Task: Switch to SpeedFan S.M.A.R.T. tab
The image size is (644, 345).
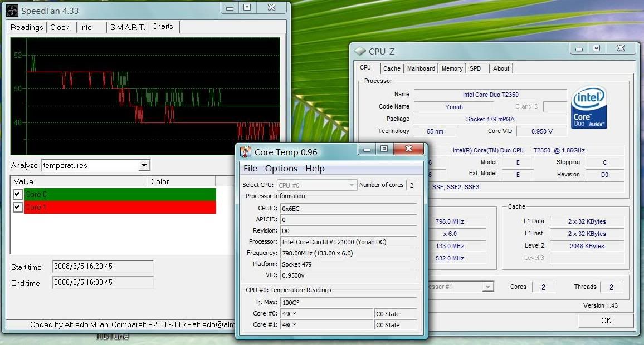Action: [x=128, y=27]
